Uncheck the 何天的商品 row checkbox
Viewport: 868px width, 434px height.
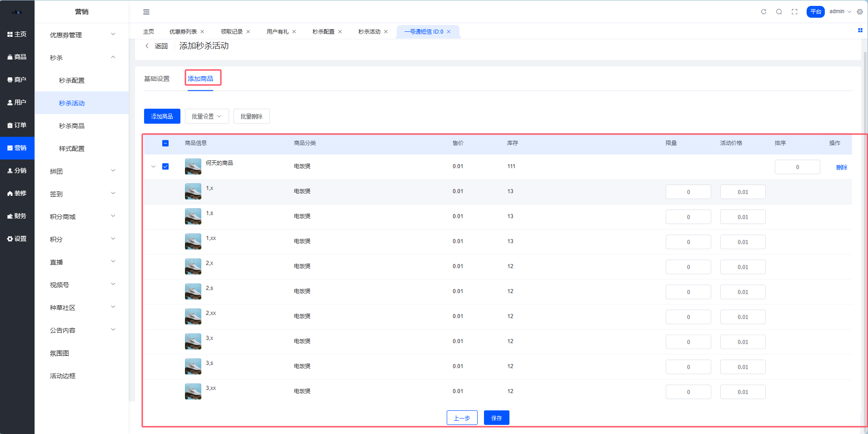click(165, 166)
